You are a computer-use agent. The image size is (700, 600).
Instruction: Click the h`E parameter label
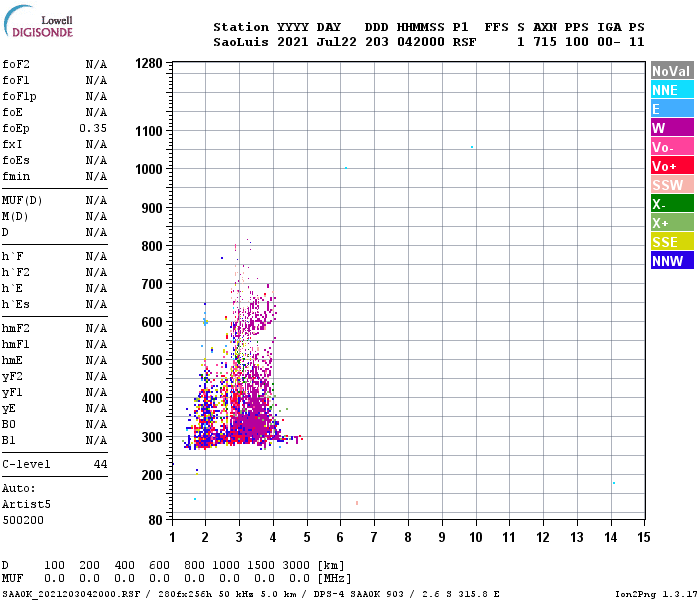coord(12,288)
